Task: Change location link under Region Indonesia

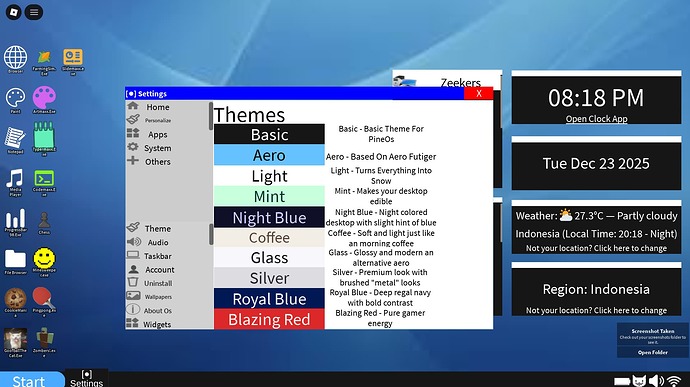Action: click(x=596, y=310)
